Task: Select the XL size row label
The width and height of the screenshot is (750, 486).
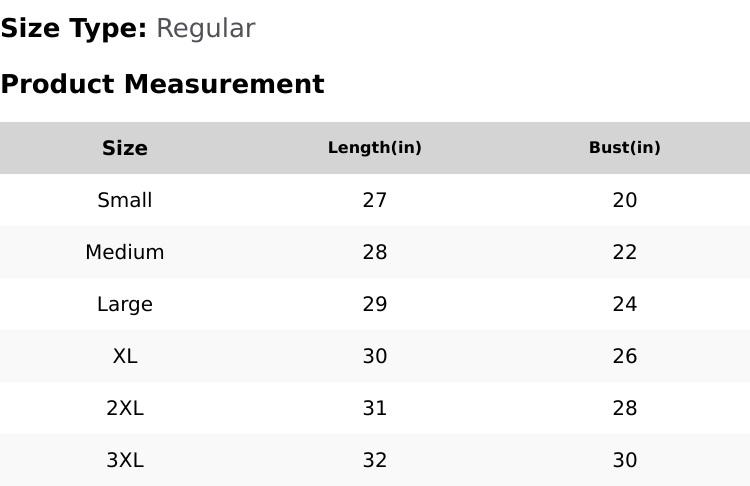Action: pyautogui.click(x=125, y=356)
